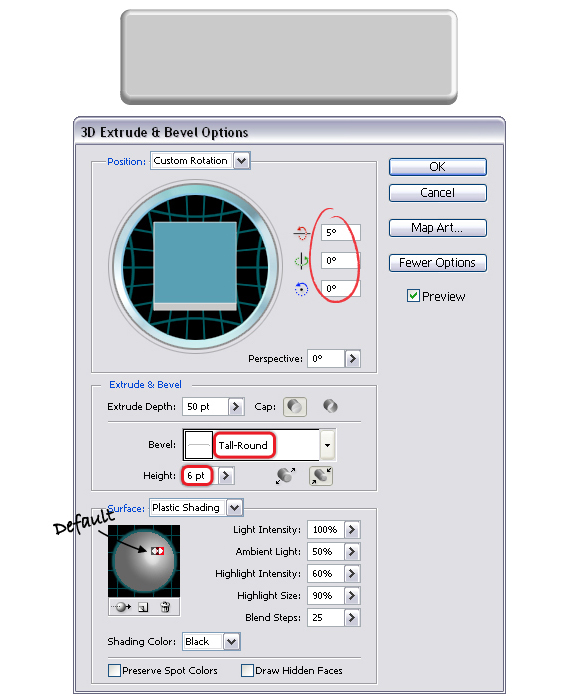Viewport: 580px width, 700px height.
Task: Click the Extrude Depth 50 pt field
Action: tap(205, 407)
